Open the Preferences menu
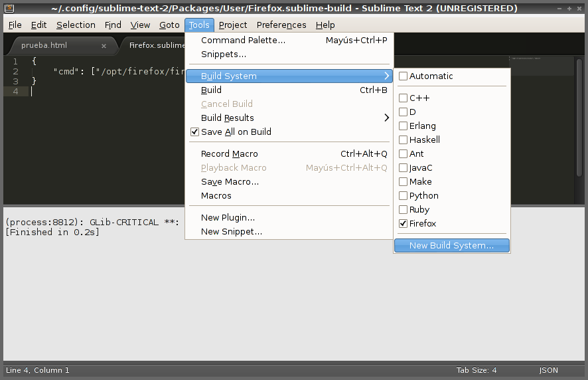Viewport: 588px width, 380px height. (x=281, y=25)
